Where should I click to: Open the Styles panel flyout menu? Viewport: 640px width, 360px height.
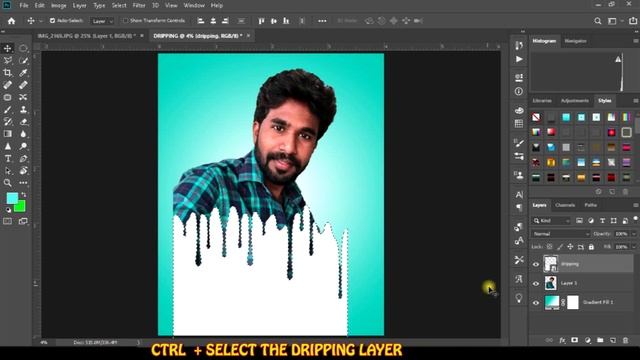coord(636,101)
